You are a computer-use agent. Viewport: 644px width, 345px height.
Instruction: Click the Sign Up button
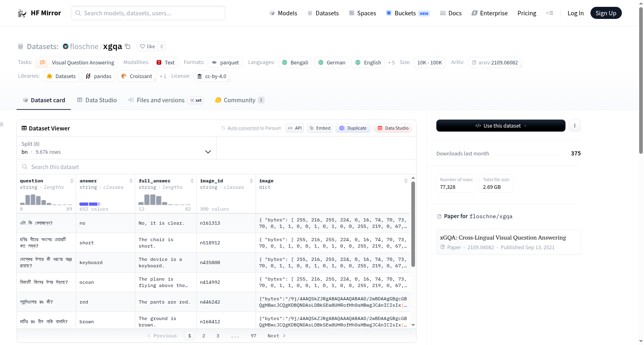(606, 13)
